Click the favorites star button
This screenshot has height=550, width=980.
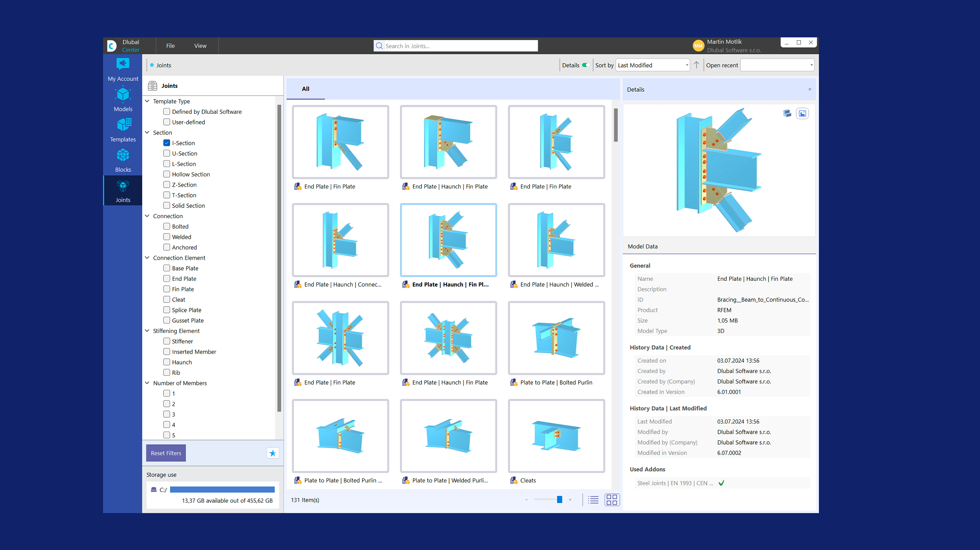(273, 453)
